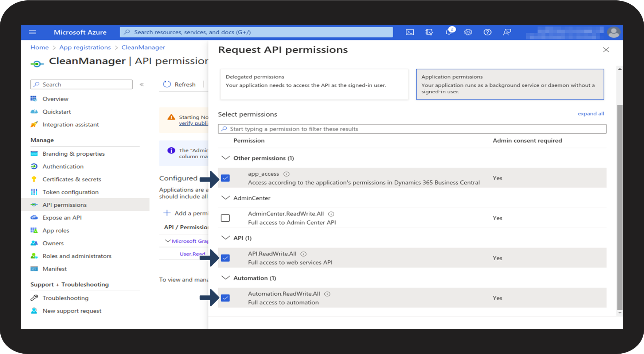Collapse the sidebar with double chevron

click(x=142, y=85)
